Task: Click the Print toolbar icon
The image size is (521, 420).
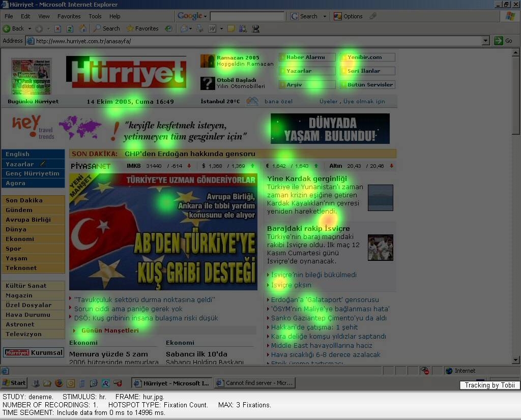Action: [x=199, y=28]
